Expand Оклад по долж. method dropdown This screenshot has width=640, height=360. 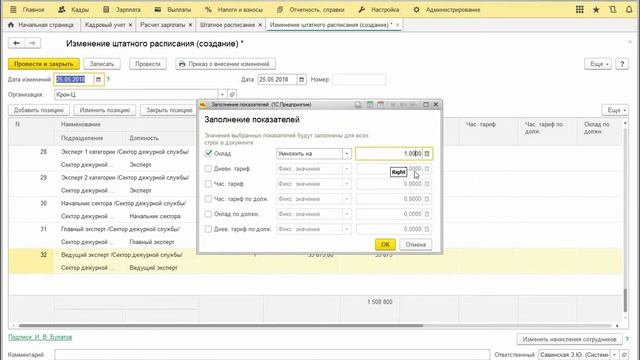coord(347,214)
